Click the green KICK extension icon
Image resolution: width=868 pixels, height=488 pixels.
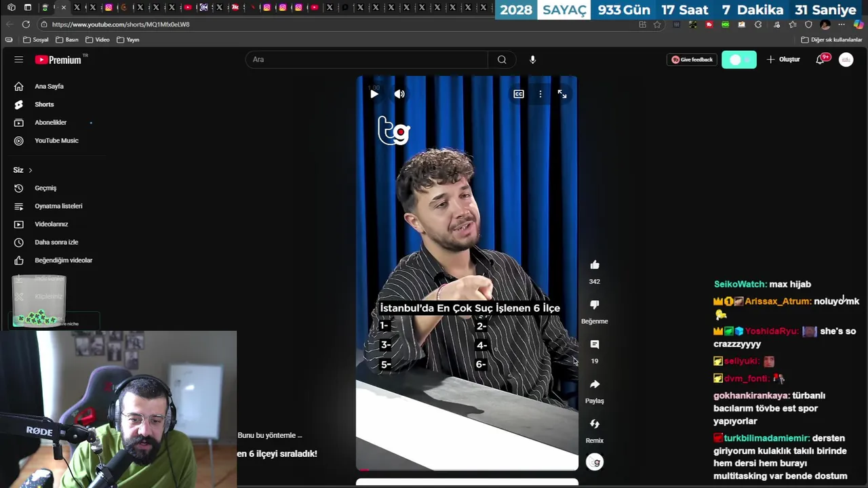[726, 24]
